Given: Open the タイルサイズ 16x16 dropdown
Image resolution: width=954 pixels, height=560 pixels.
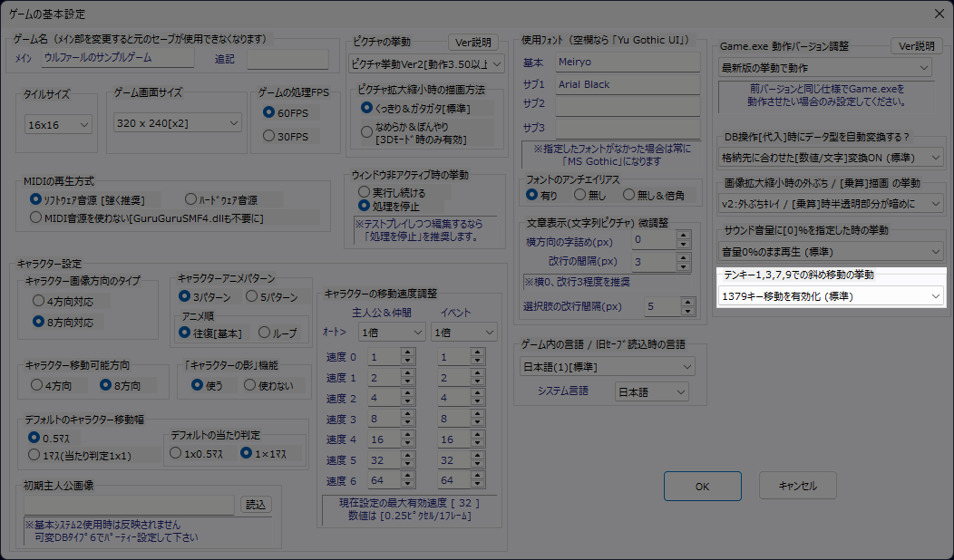Looking at the screenshot, I should click(59, 124).
